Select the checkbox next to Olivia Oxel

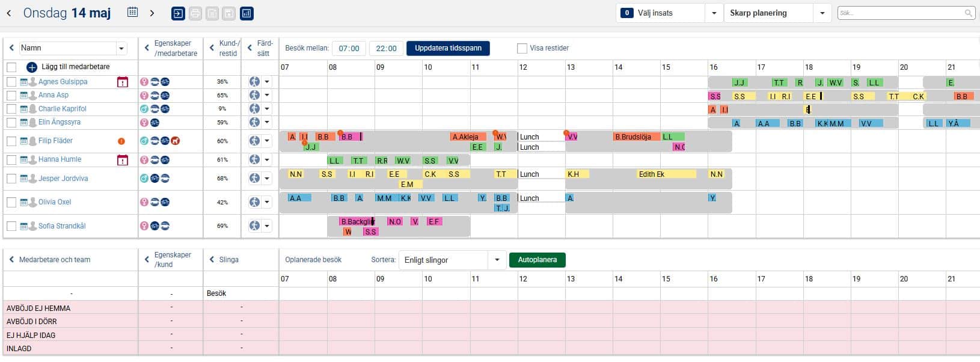tap(11, 203)
